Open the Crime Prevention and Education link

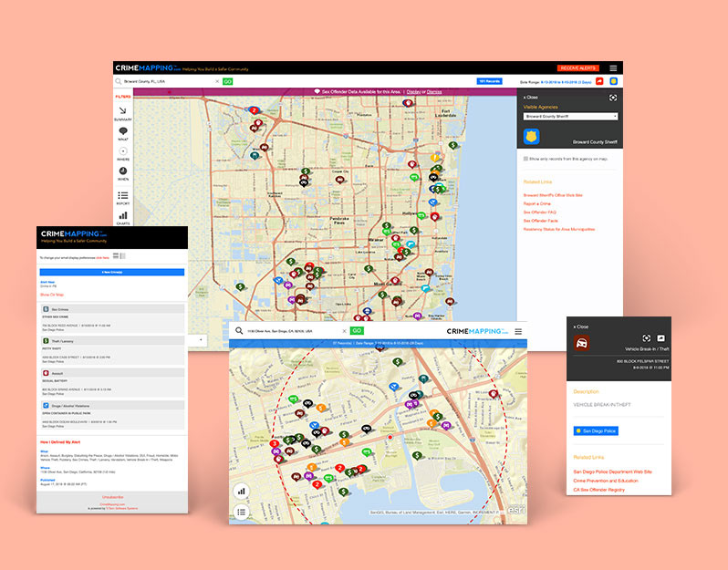pyautogui.click(x=606, y=481)
